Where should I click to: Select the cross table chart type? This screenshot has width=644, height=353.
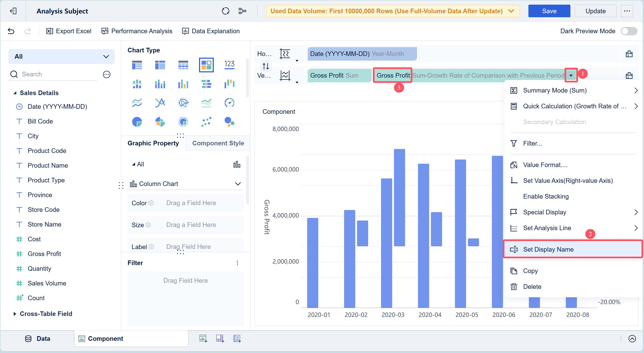pyautogui.click(x=160, y=65)
